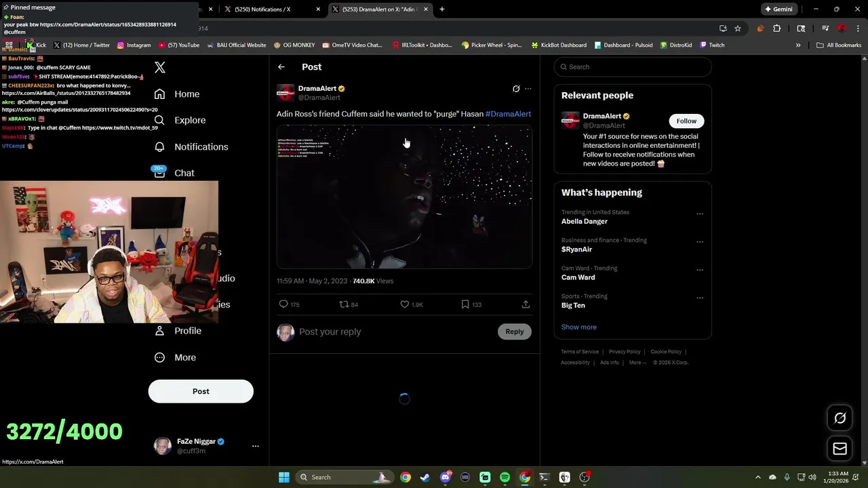Click Show more under What's happening
This screenshot has width=868, height=488.
point(578,327)
